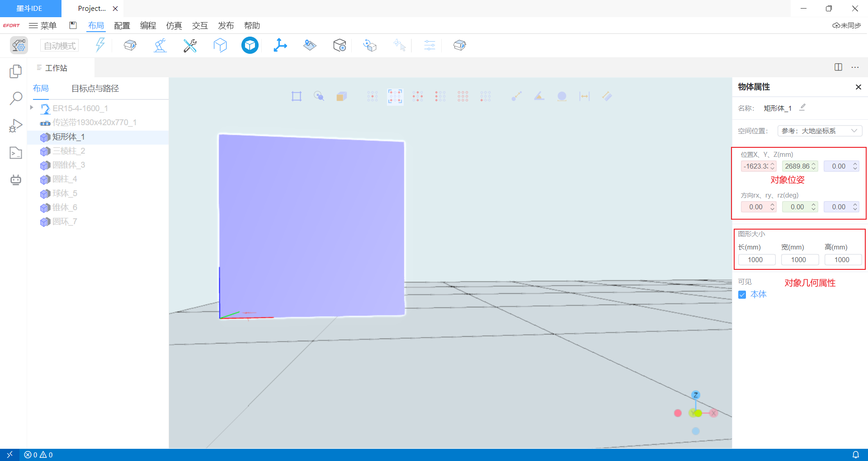Click the coordinate frame axes toolbar icon

[280, 45]
